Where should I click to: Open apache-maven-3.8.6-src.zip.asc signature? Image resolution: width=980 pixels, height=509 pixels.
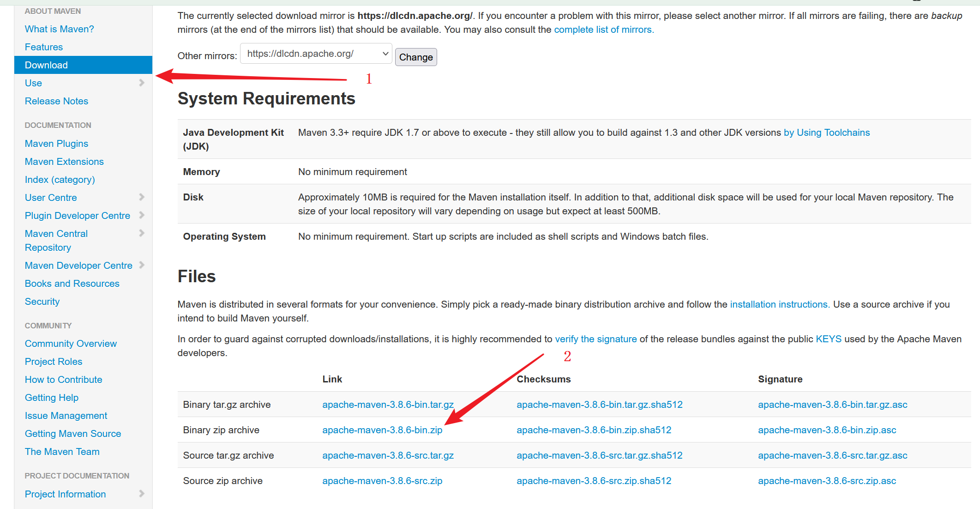[x=827, y=481]
